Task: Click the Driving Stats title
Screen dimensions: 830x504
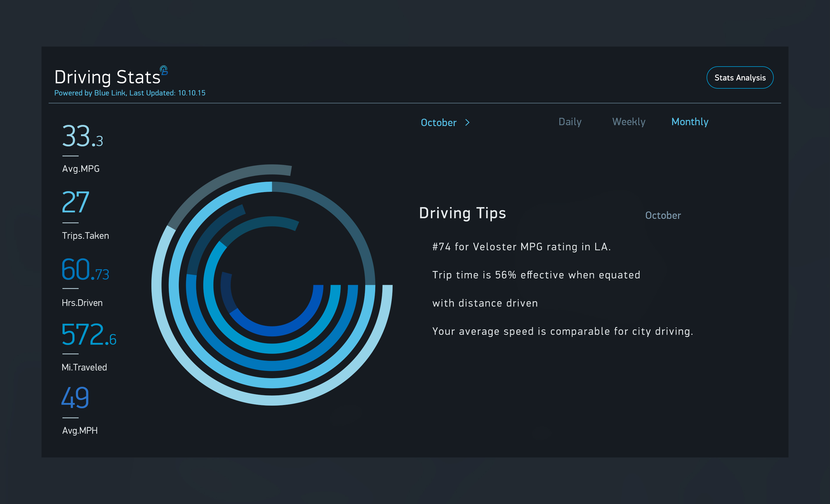Action: point(108,77)
